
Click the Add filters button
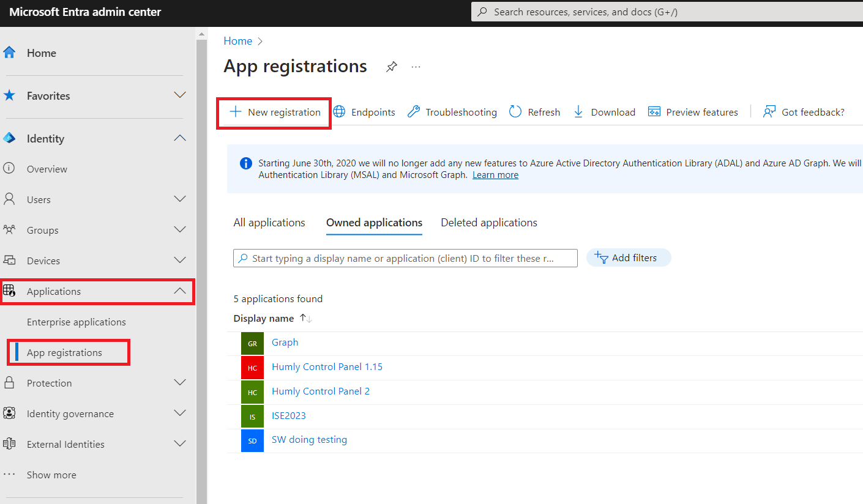click(x=629, y=258)
